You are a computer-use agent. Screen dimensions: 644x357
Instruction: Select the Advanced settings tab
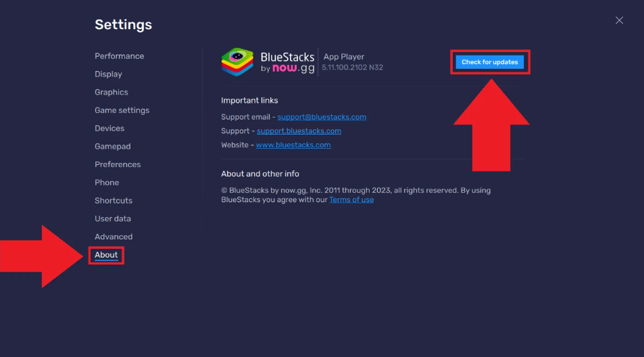tap(114, 237)
